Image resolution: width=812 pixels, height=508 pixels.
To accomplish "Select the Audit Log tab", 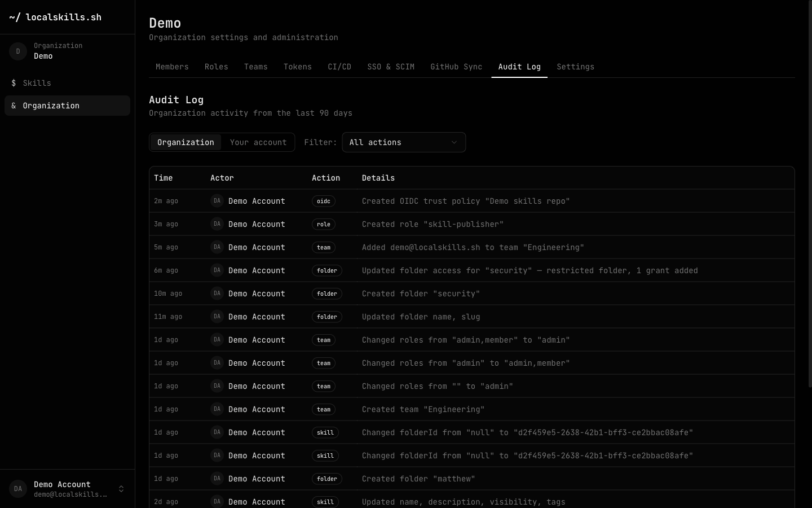I will coord(519,67).
